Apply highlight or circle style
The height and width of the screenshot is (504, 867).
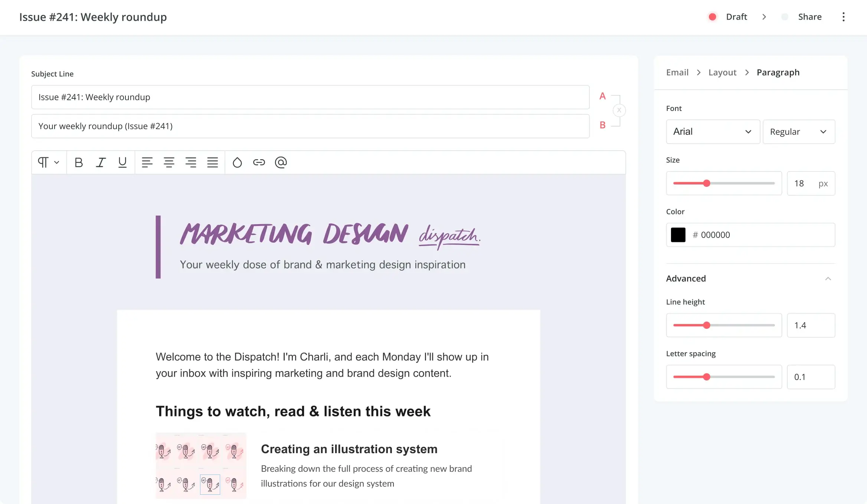[237, 162]
